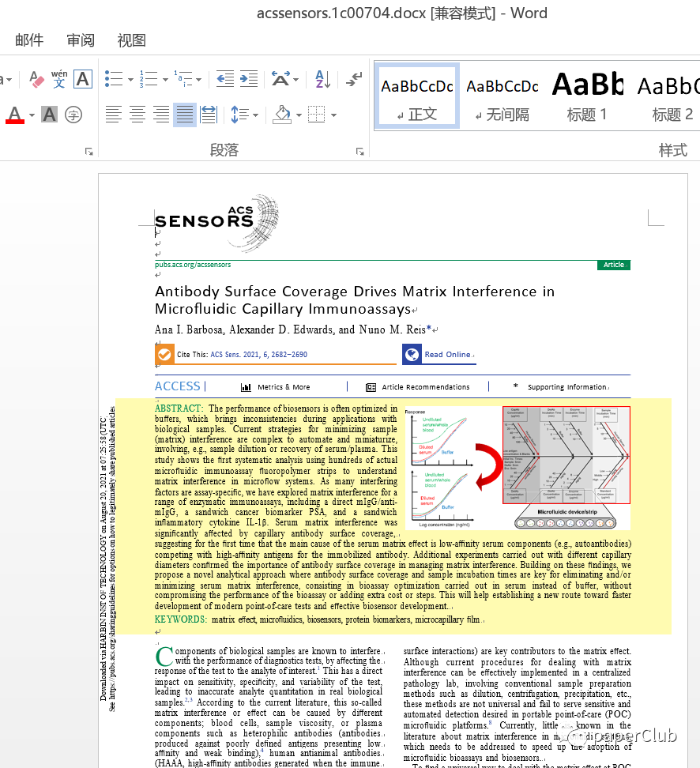Screen dimensions: 700x768
Task: Apply distributed alignment
Action: tap(209, 115)
